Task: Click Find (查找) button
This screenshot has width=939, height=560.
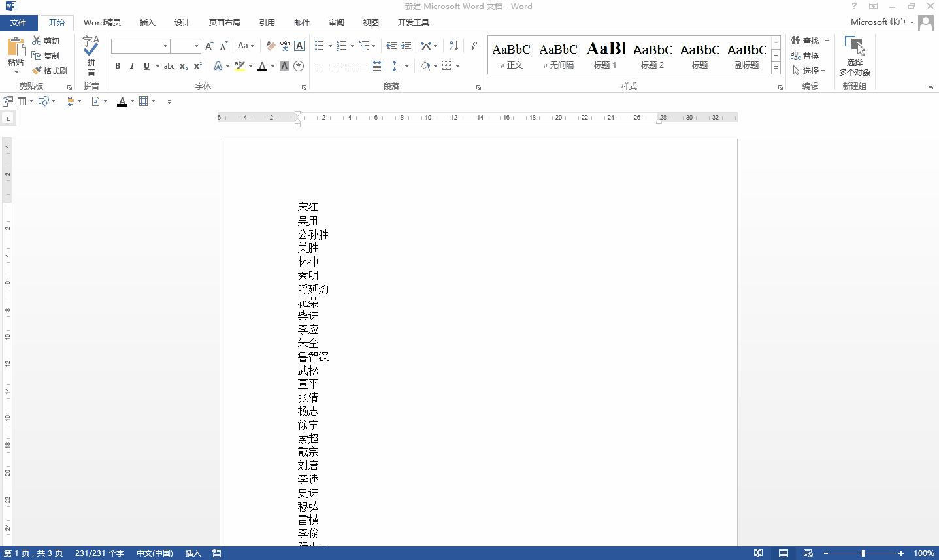Action: pyautogui.click(x=805, y=41)
